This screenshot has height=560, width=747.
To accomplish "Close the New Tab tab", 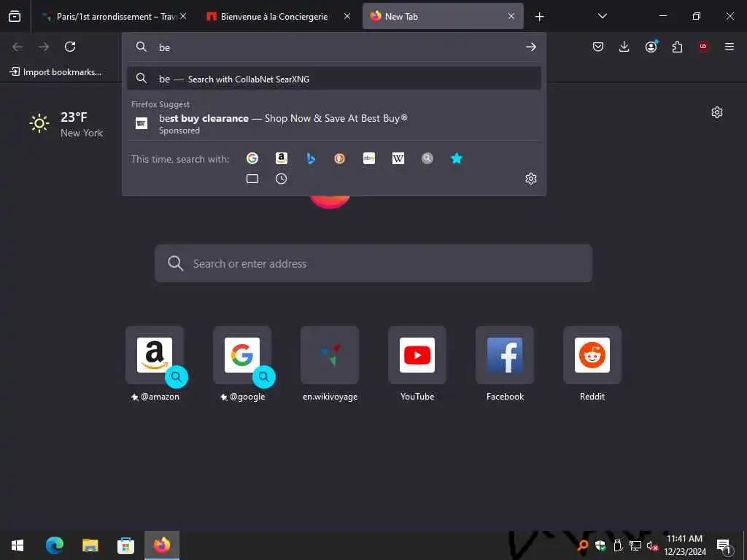I will [x=511, y=16].
